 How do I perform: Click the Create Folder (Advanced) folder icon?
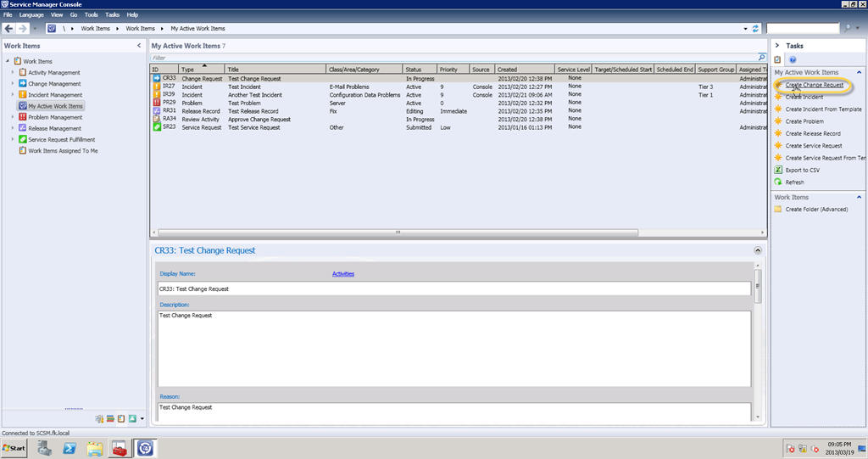click(x=778, y=210)
